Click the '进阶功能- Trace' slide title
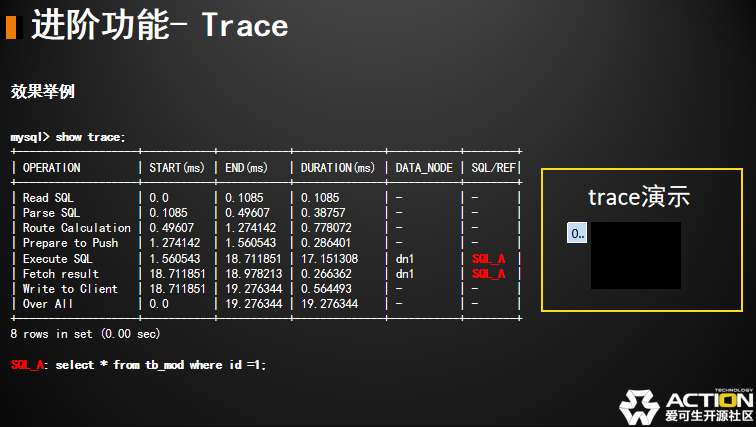 tap(160, 25)
